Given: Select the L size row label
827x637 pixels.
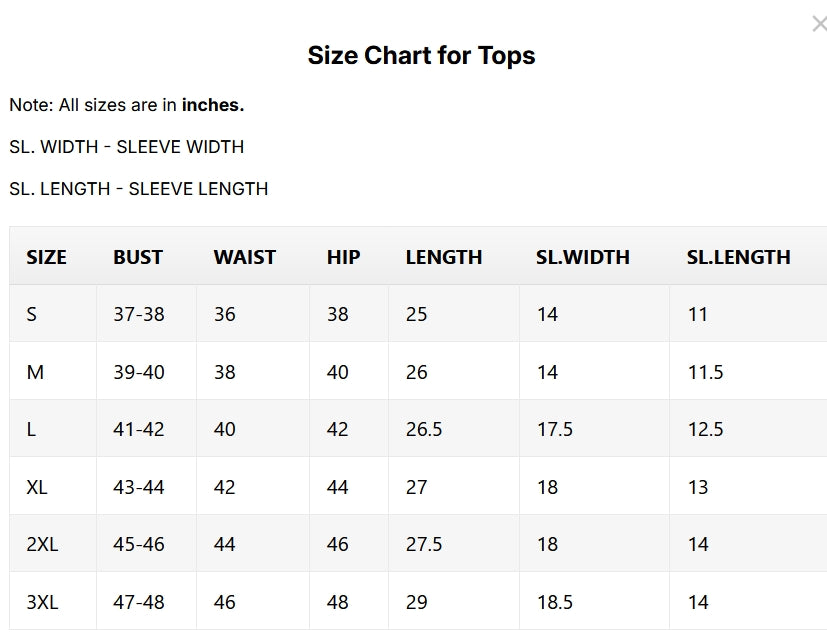Looking at the screenshot, I should [x=31, y=429].
